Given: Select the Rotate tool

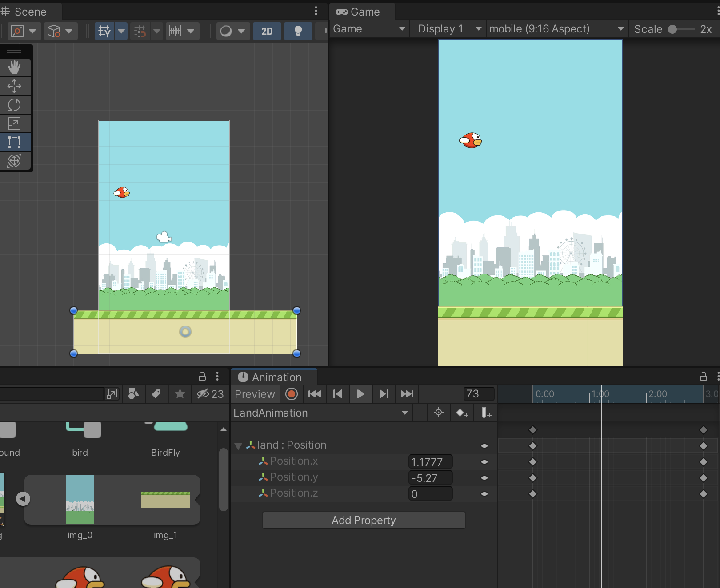Looking at the screenshot, I should point(14,105).
